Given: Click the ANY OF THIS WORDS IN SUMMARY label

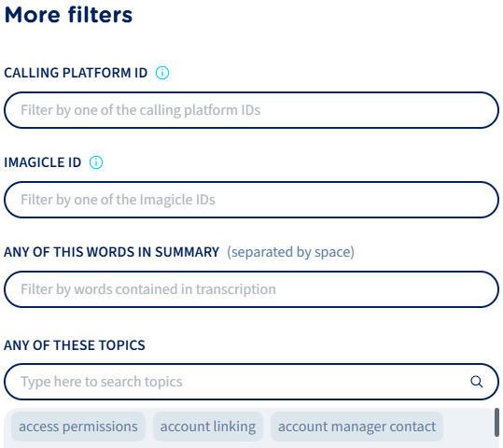Looking at the screenshot, I should pos(112,252).
